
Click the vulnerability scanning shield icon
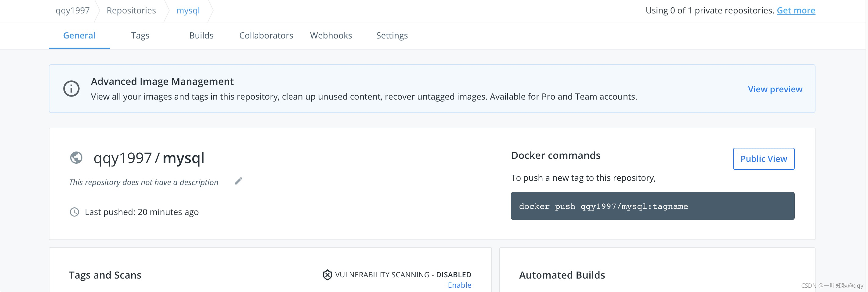click(x=327, y=275)
